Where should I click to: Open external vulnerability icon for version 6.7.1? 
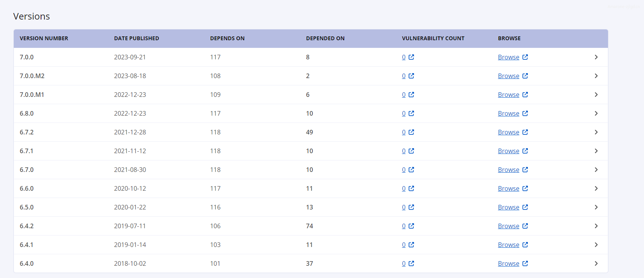411,151
